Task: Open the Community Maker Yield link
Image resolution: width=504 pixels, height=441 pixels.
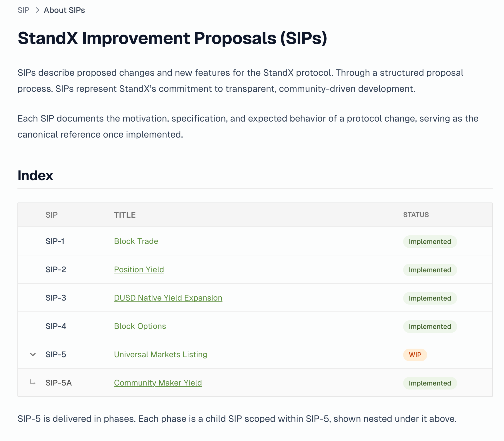Action: coord(158,383)
